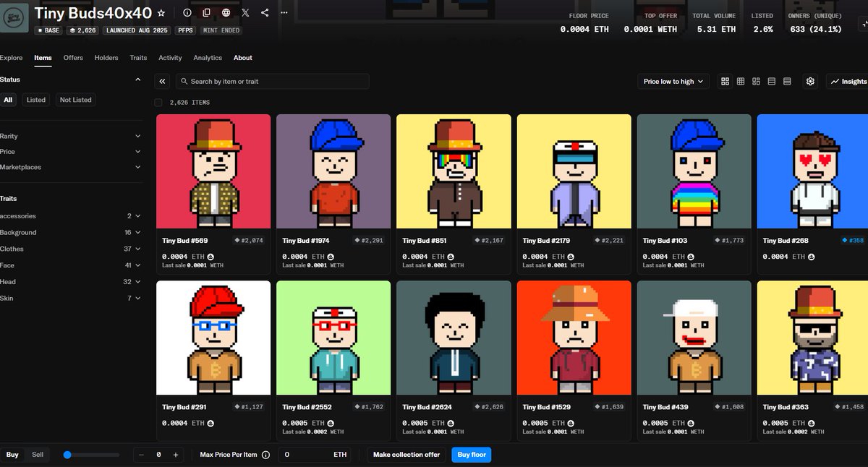Click the Insights button
This screenshot has height=467, width=868.
[848, 82]
